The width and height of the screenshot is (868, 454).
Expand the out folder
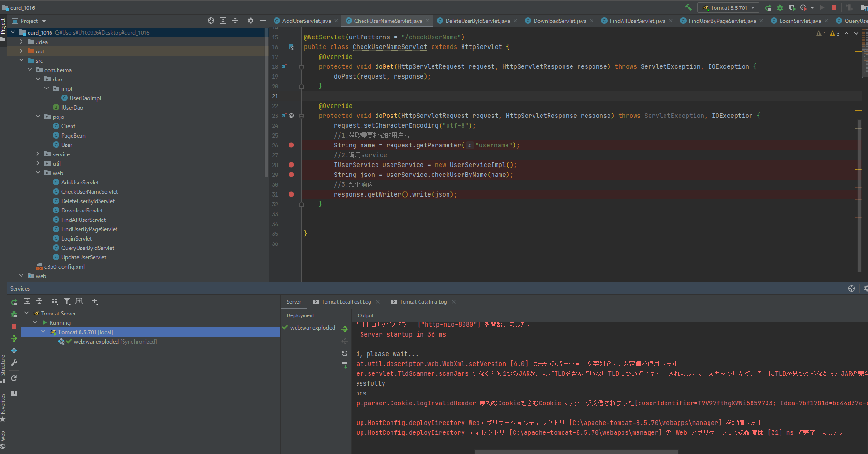tap(21, 51)
